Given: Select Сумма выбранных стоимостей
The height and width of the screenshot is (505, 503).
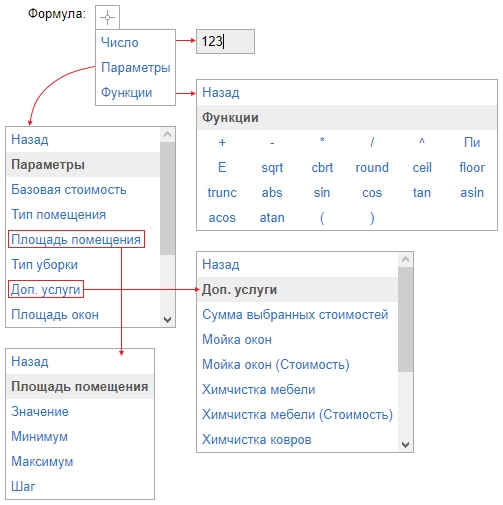Looking at the screenshot, I should point(295,315).
